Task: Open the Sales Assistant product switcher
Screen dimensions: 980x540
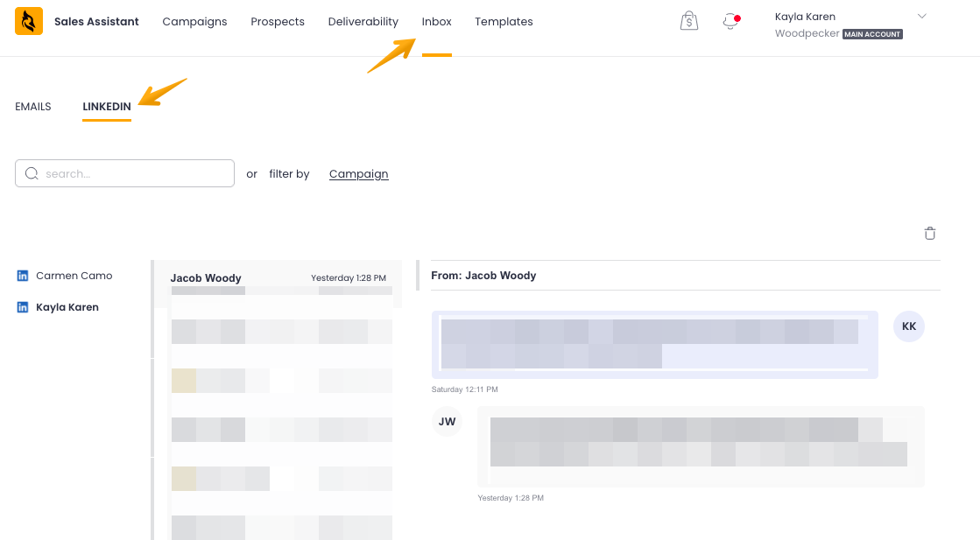Action: point(96,22)
